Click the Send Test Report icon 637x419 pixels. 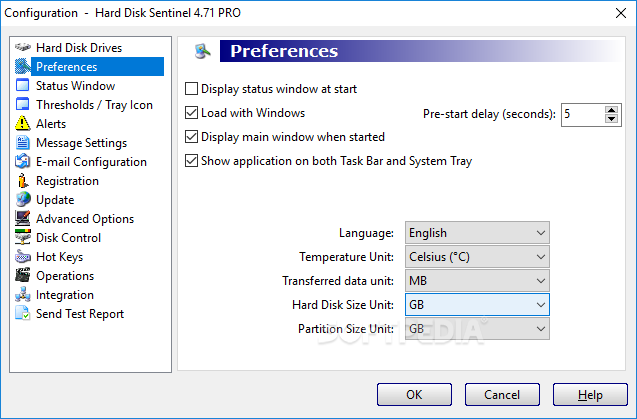pos(23,313)
